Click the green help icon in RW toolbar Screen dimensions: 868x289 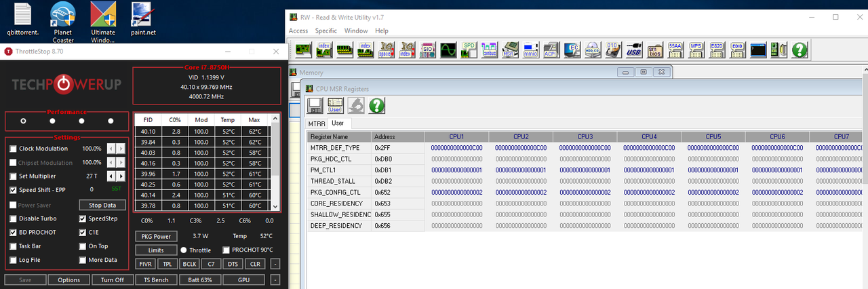[x=800, y=50]
